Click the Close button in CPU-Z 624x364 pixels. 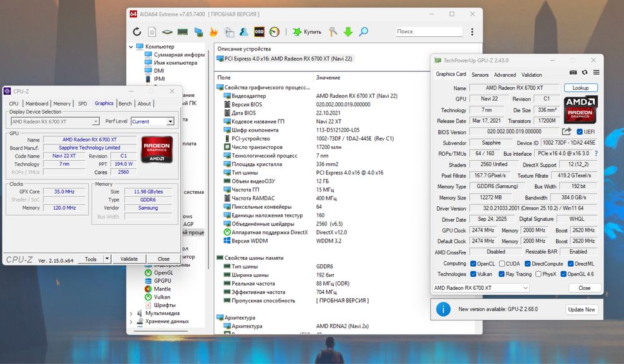coord(163,259)
